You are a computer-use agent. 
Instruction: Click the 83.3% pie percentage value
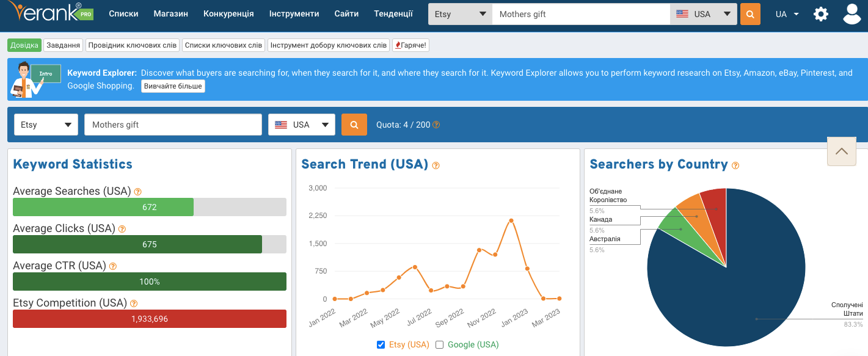[x=853, y=324]
